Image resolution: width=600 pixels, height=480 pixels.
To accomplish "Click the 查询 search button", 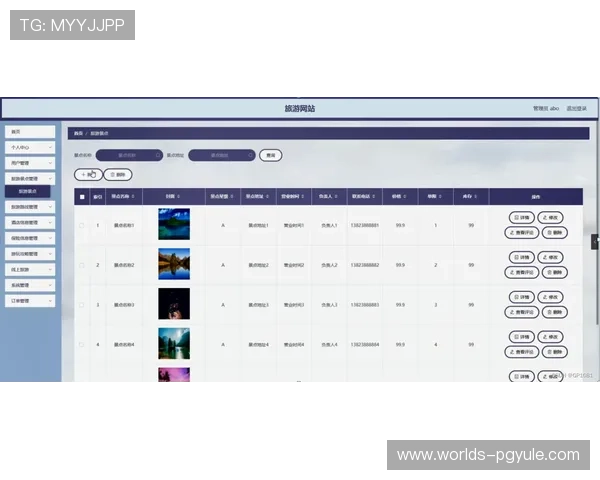I will click(270, 155).
